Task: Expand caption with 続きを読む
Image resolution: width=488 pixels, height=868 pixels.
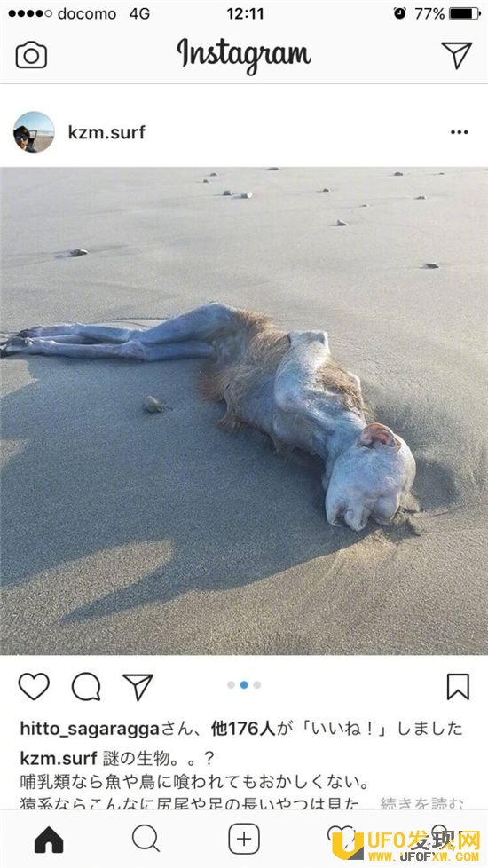Action: (x=421, y=803)
